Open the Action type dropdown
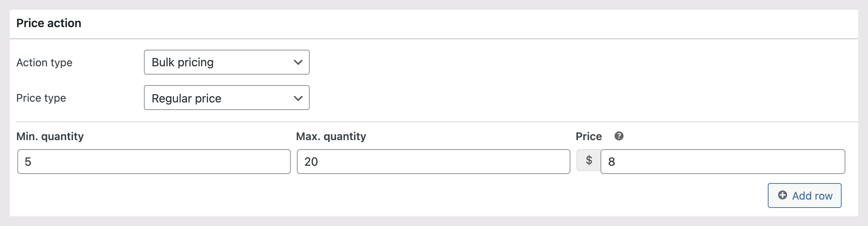This screenshot has width=868, height=226. pos(226,62)
